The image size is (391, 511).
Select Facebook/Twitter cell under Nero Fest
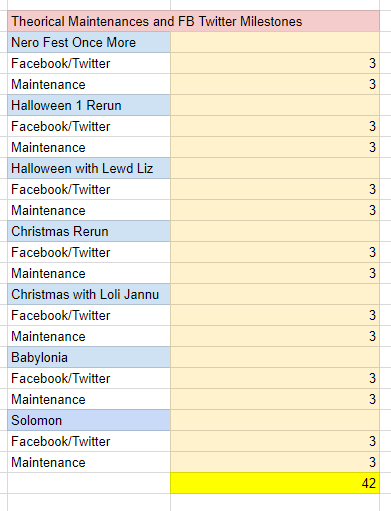89,63
